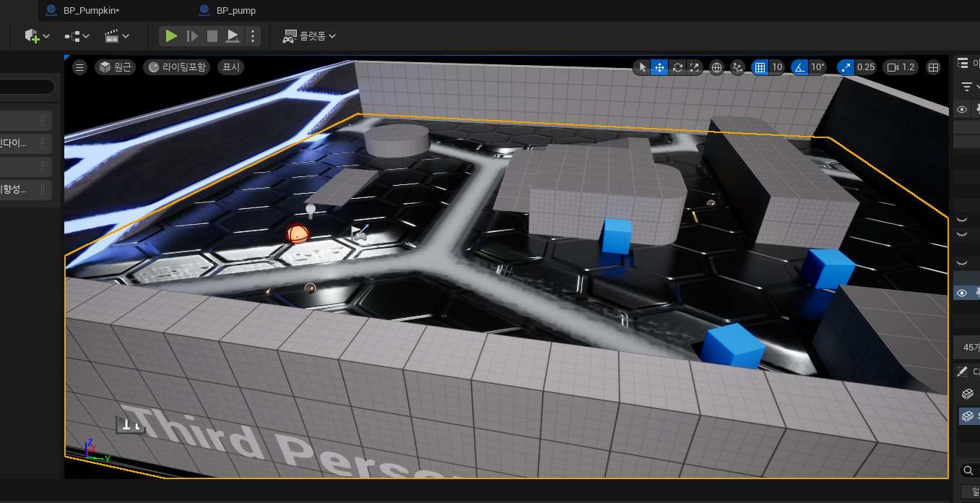Select the first cube component icon in details
The height and width of the screenshot is (503, 980).
tap(967, 394)
